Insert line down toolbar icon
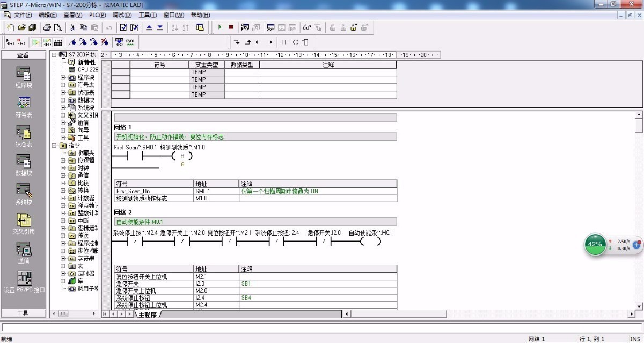The height and width of the screenshot is (343, 644). click(237, 42)
